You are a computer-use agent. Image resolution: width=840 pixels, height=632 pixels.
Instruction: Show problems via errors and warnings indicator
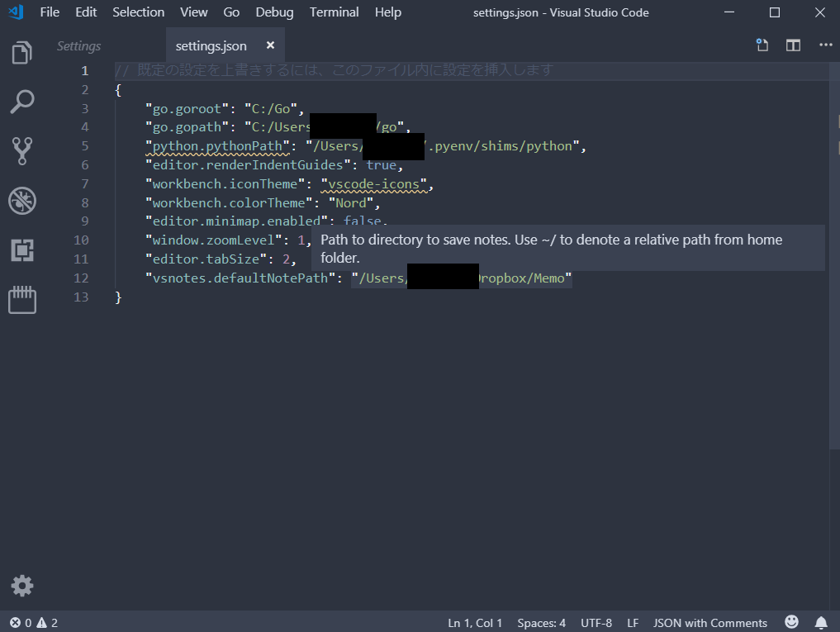26,622
